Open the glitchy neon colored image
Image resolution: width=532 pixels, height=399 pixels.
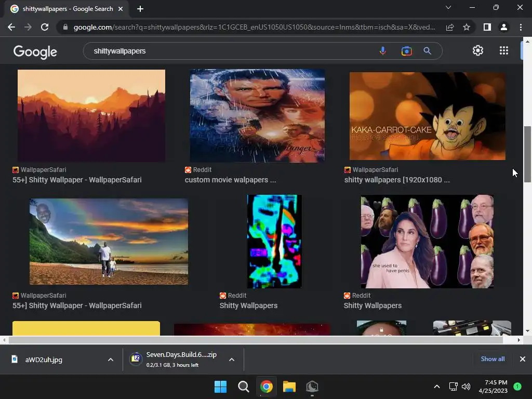click(274, 241)
